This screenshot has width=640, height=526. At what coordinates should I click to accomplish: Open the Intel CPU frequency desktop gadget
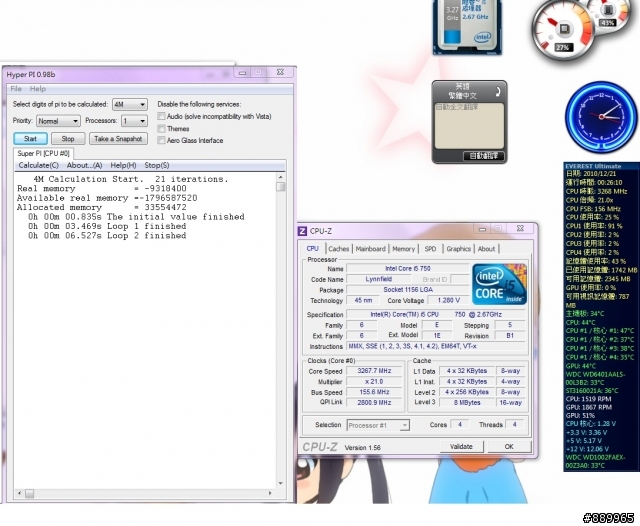click(467, 27)
